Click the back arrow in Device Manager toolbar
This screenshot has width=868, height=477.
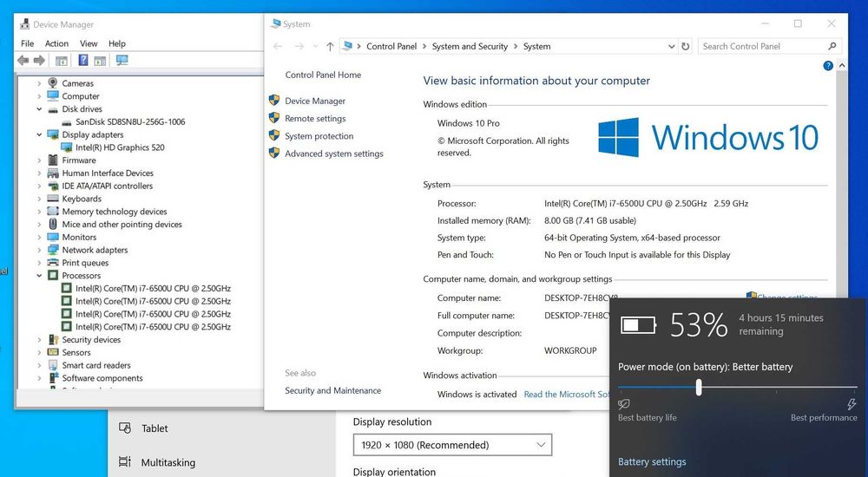click(23, 61)
